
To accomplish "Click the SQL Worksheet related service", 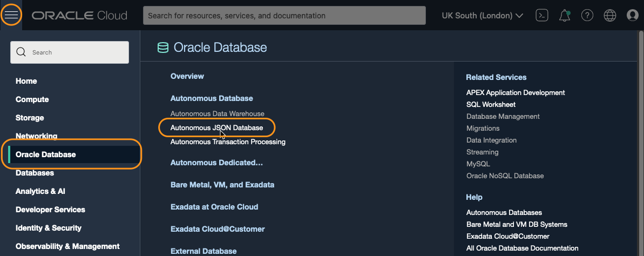I will pyautogui.click(x=491, y=104).
